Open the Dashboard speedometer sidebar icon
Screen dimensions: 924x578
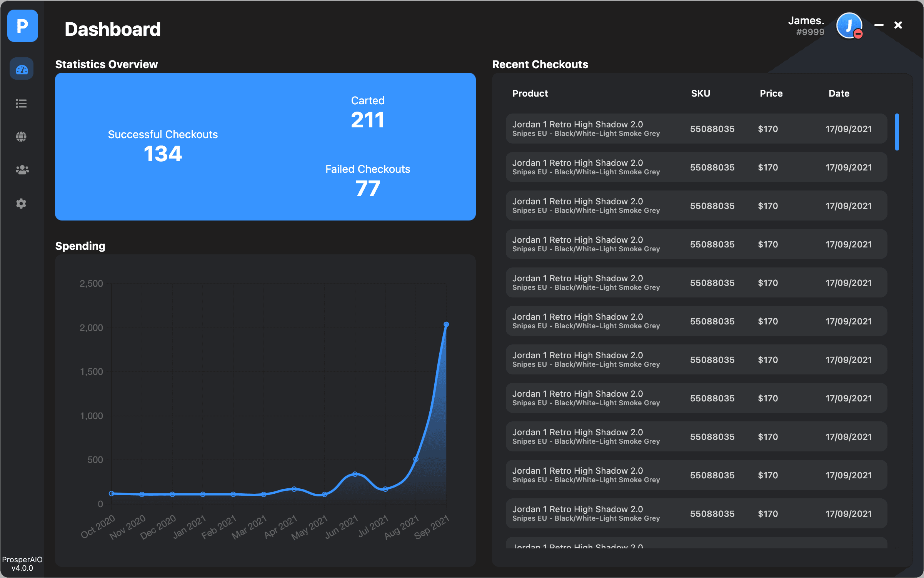[x=22, y=69]
